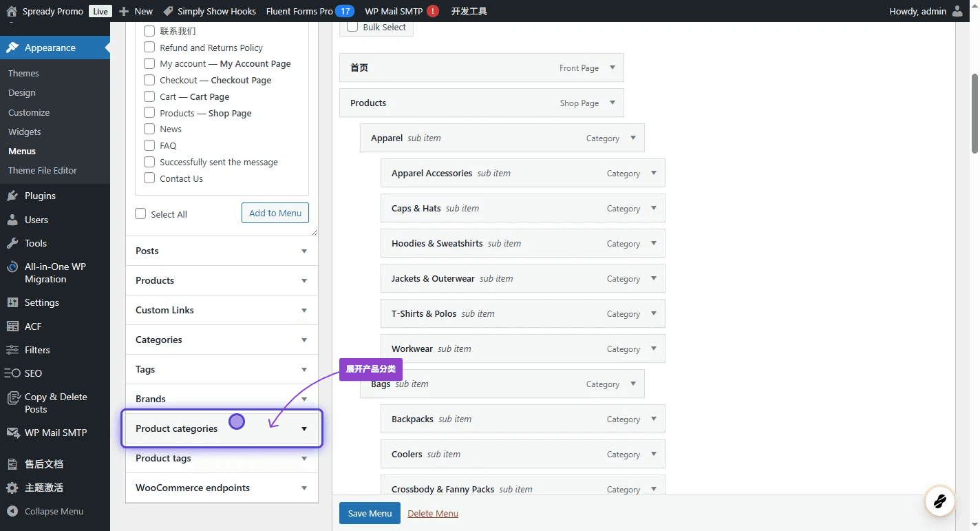The height and width of the screenshot is (531, 980).
Task: Click the floating round helper icon bottom-right
Action: pos(939,501)
